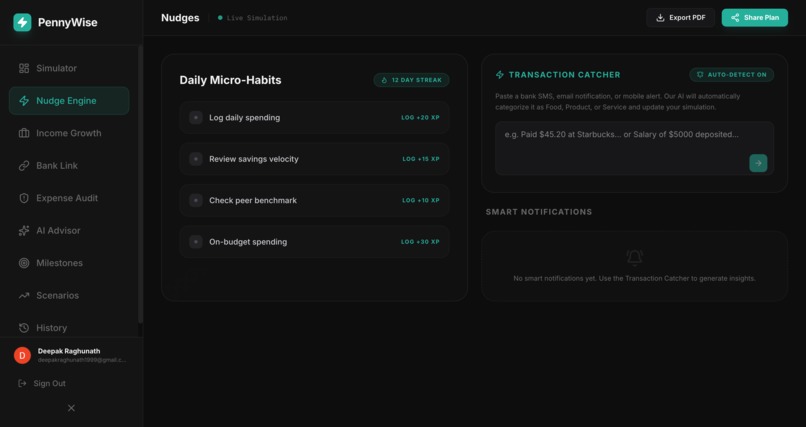Navigate to AI Advisor
Image resolution: width=806 pixels, height=427 pixels.
(x=69, y=231)
